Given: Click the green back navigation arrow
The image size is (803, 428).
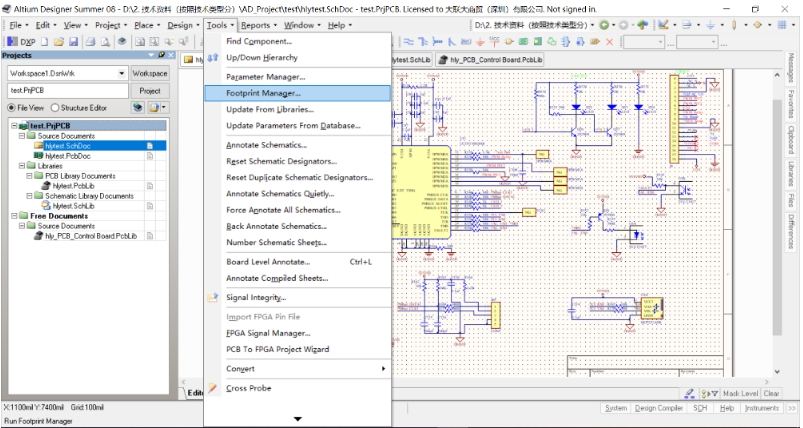Looking at the screenshot, I should (x=604, y=25).
